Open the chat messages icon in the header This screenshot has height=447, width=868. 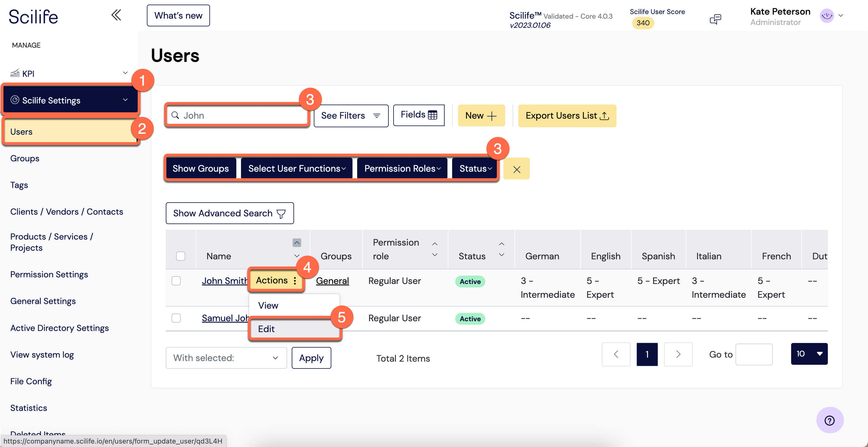coord(715,19)
